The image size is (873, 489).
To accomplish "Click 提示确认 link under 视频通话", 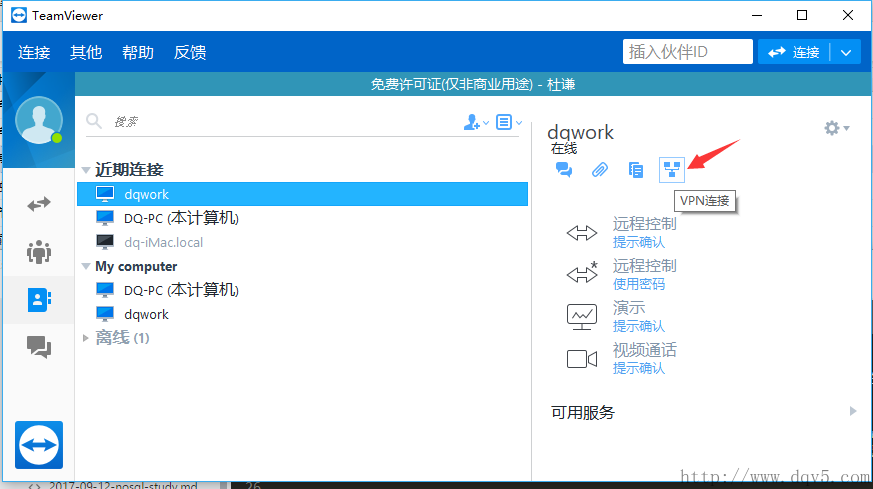I will click(639, 368).
